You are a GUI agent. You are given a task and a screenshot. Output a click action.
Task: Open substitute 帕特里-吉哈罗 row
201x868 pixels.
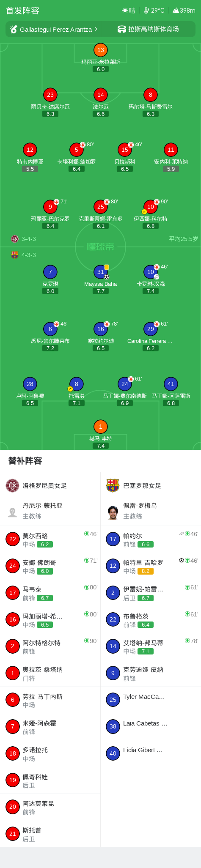click(x=151, y=566)
